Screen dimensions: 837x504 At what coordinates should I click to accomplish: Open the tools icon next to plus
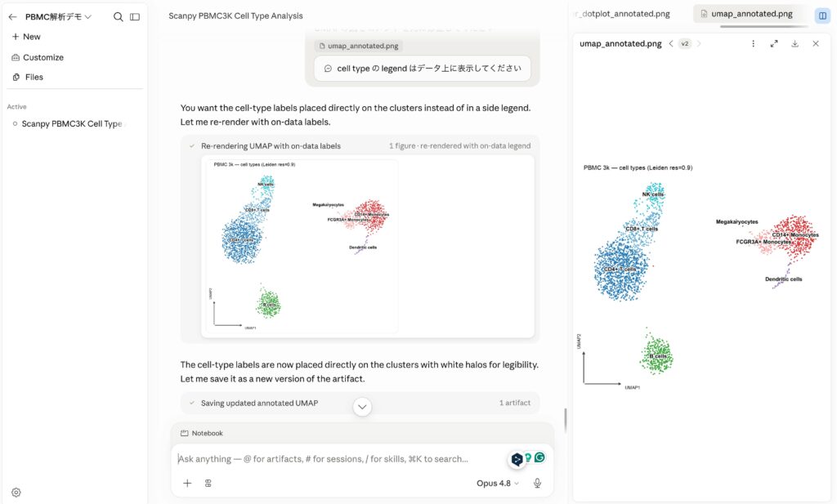click(x=208, y=484)
